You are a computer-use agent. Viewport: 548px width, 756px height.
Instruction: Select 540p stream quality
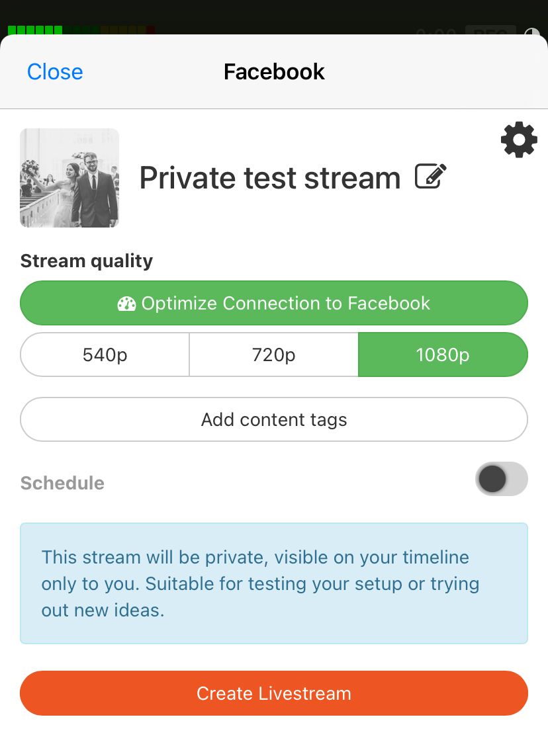coord(105,355)
